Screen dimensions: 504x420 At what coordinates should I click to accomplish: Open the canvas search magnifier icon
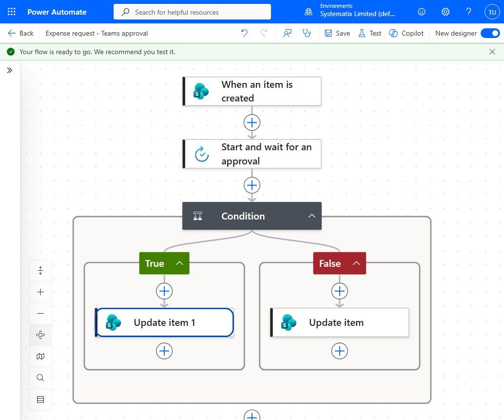(x=40, y=378)
